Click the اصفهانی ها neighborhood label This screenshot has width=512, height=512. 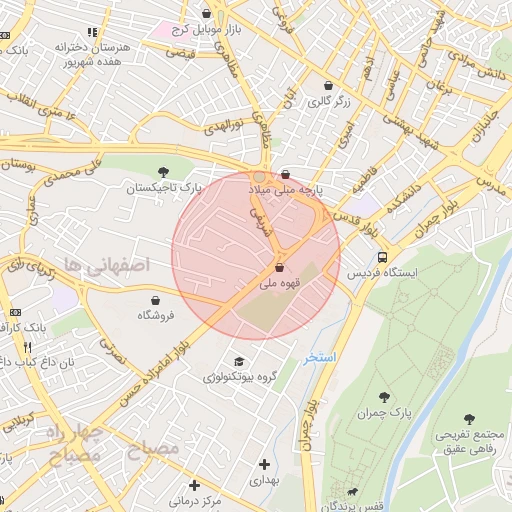click(107, 265)
